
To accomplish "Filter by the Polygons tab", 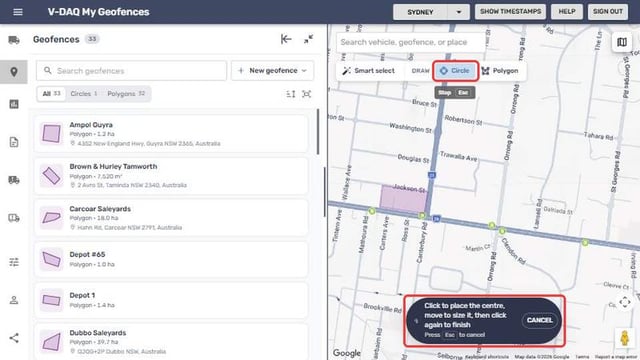I will tap(126, 94).
